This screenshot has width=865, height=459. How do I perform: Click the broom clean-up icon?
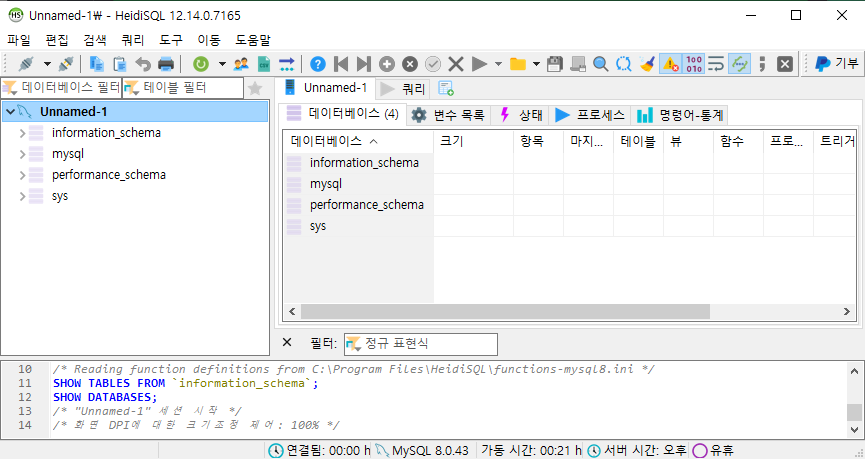[x=647, y=64]
